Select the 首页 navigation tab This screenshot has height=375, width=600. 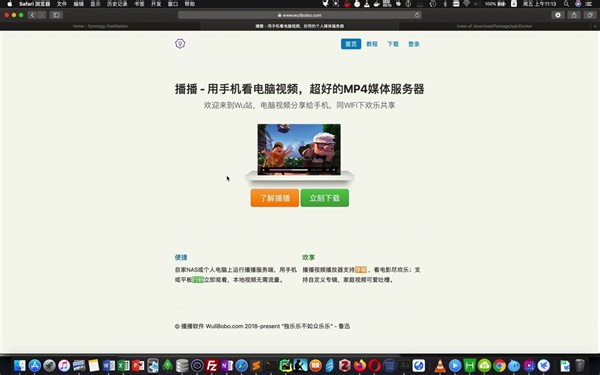click(x=351, y=44)
